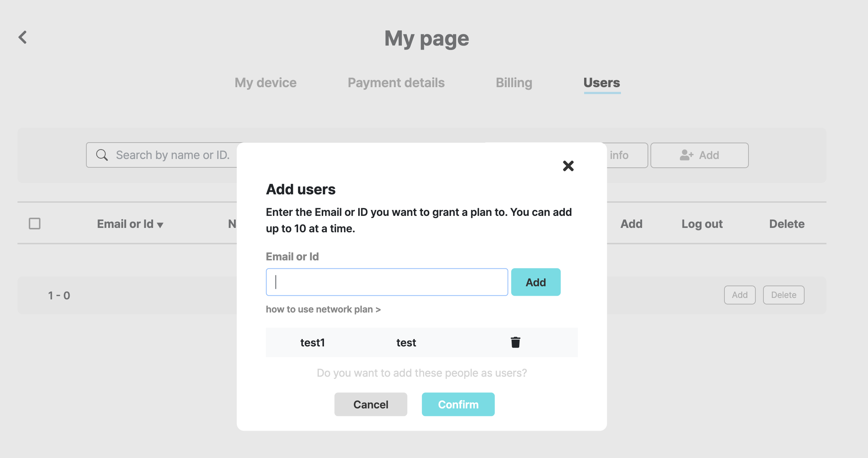Click the back arrow icon

click(x=23, y=37)
